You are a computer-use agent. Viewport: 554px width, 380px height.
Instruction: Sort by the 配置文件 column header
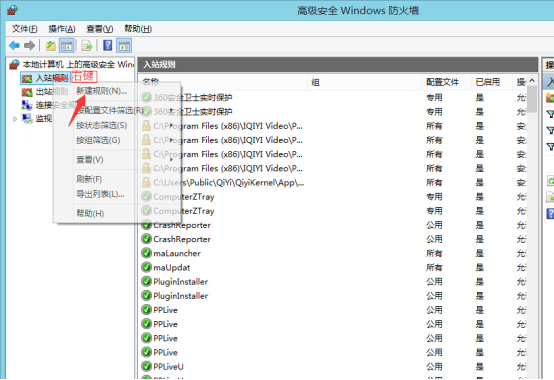point(446,82)
